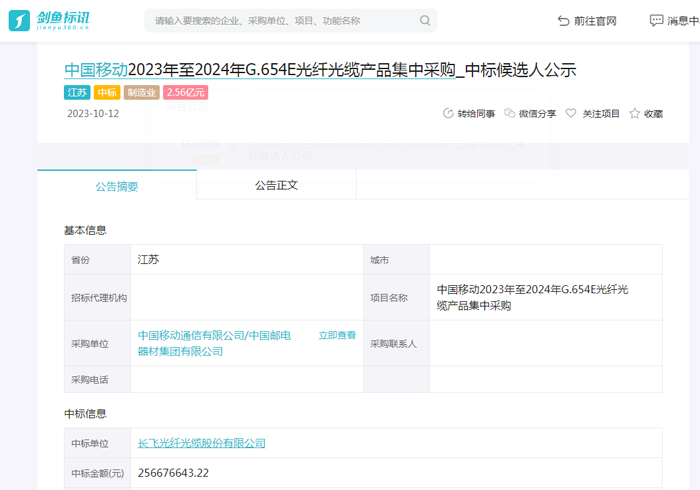
Task: Click the 项目名称 label cell
Action: (x=396, y=298)
